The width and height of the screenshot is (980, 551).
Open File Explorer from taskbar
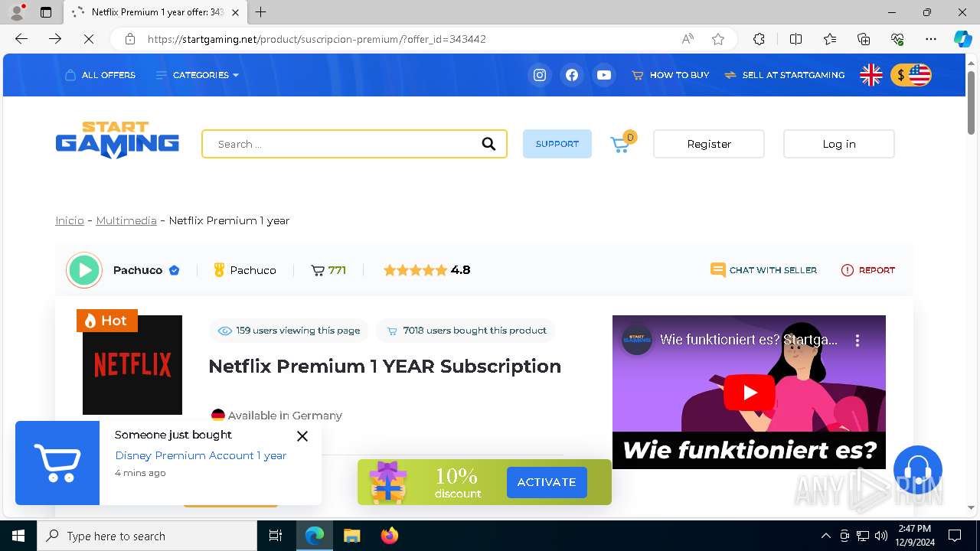351,536
